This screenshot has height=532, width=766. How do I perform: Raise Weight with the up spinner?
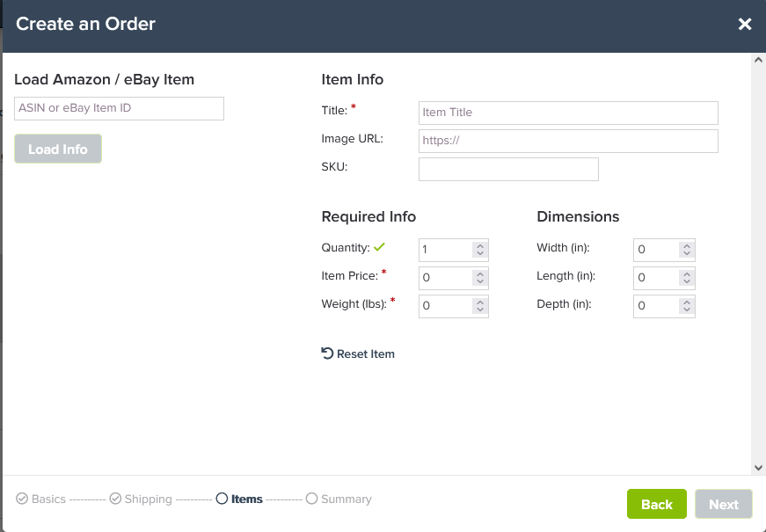tap(480, 302)
